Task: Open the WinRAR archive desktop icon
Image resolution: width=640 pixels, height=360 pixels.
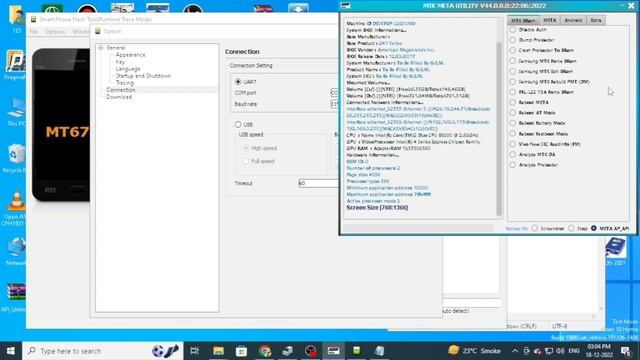Action: [15, 298]
